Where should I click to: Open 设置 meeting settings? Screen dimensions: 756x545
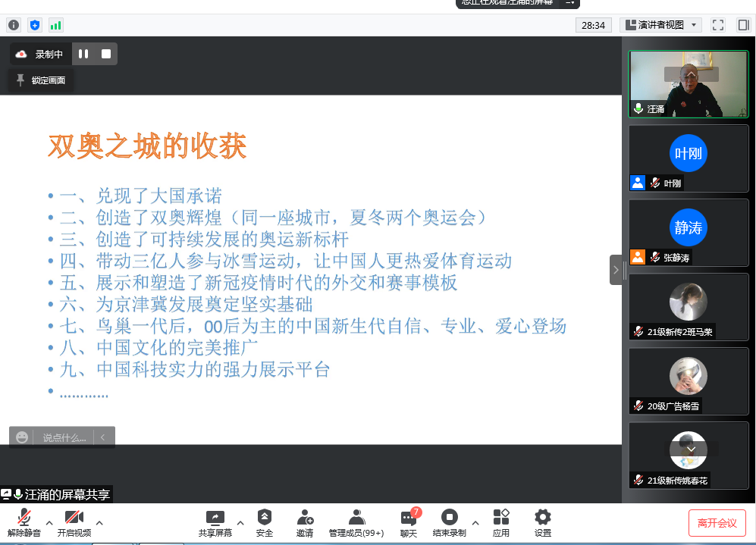pos(542,522)
